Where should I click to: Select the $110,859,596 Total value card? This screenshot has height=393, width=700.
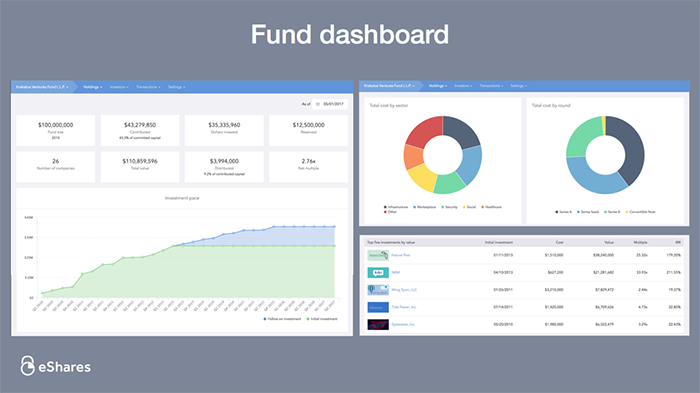pyautogui.click(x=140, y=167)
